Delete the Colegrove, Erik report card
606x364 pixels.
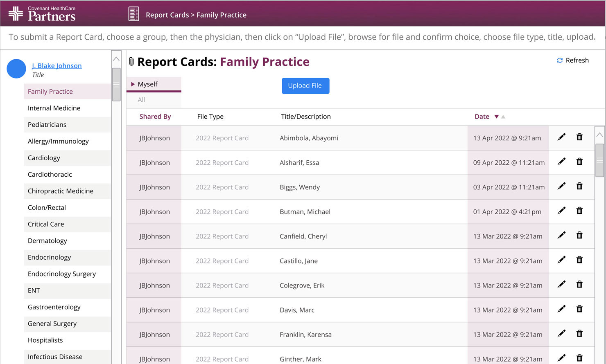pyautogui.click(x=579, y=284)
